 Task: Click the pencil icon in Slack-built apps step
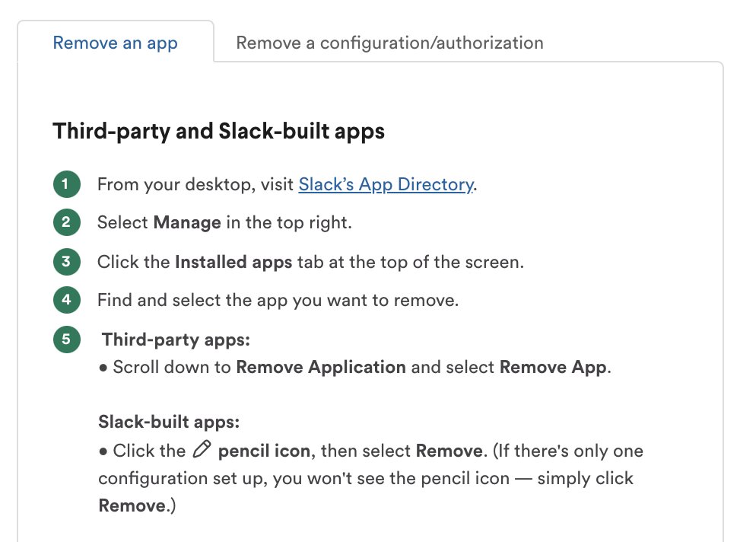(202, 449)
